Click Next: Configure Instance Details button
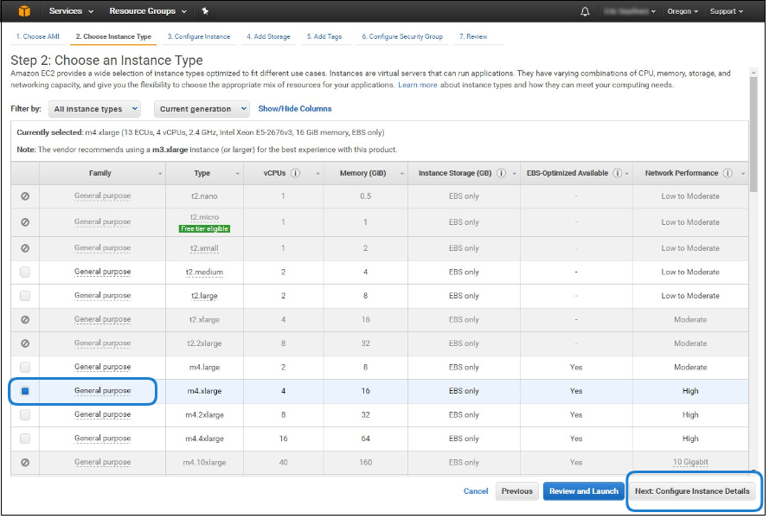The image size is (782, 532). [692, 491]
